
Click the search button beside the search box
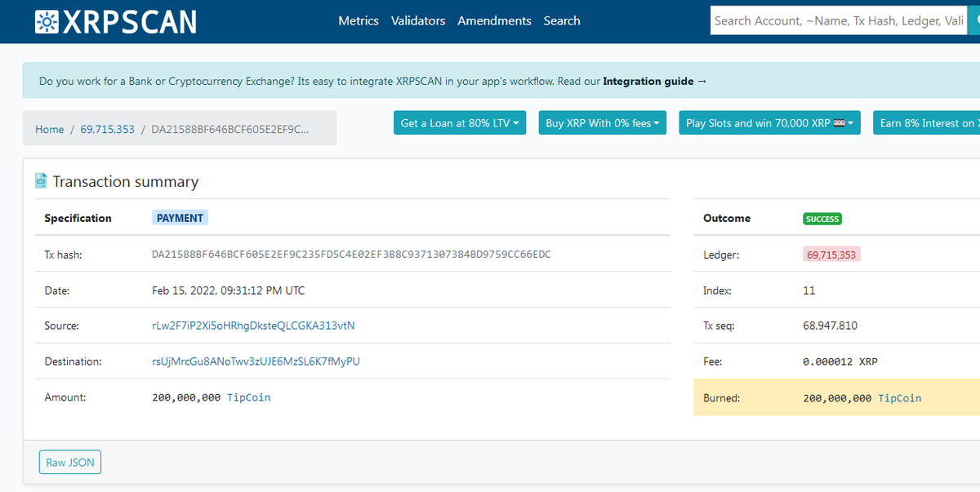tap(974, 20)
